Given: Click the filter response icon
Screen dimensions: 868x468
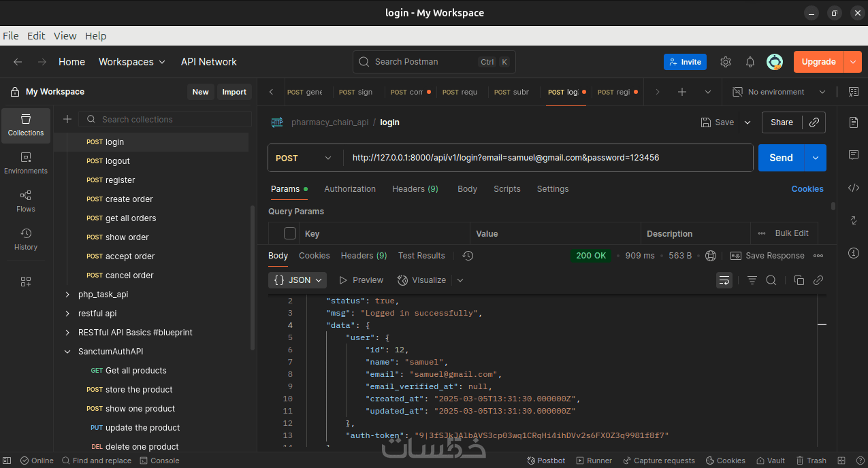Looking at the screenshot, I should click(x=752, y=280).
